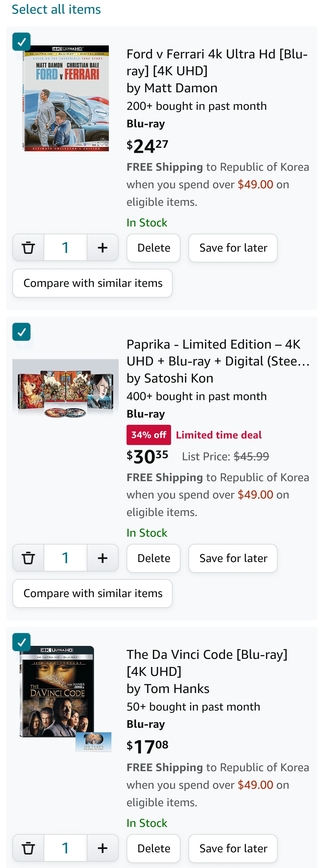Increase Da Vinci Code quantity with plus
This screenshot has height=868, width=323.
click(x=102, y=848)
